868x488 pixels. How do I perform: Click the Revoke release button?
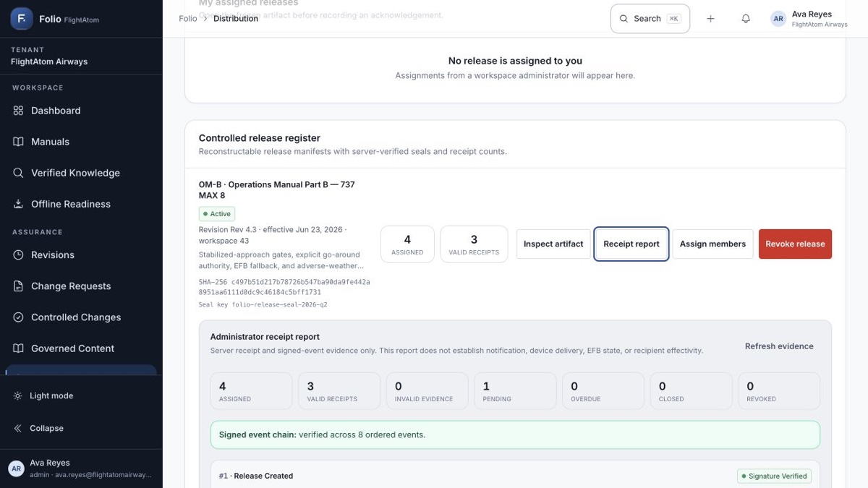[x=795, y=244]
